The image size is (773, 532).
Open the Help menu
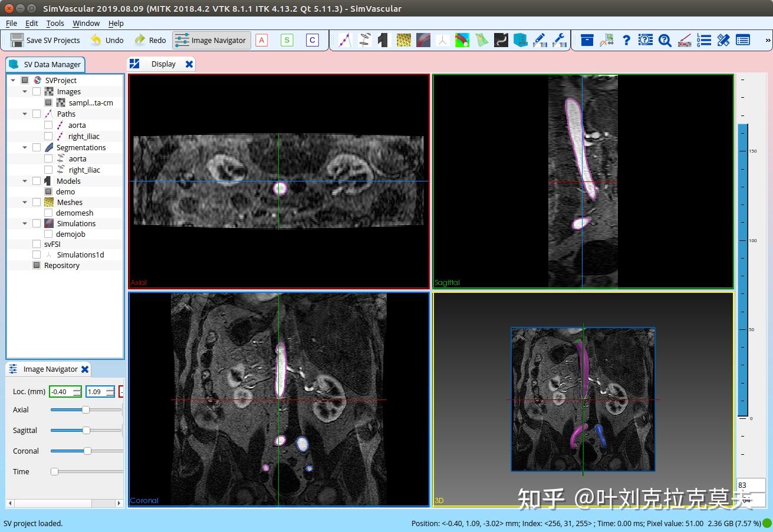point(116,23)
